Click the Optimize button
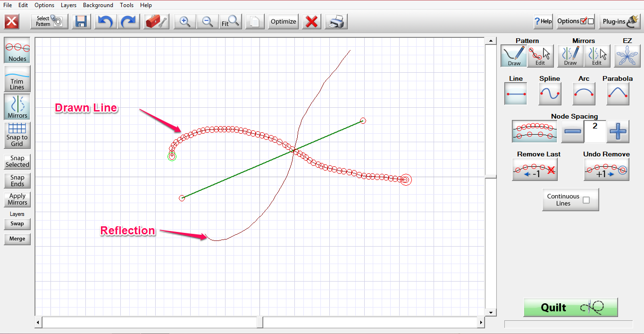The image size is (644, 334). pyautogui.click(x=284, y=22)
